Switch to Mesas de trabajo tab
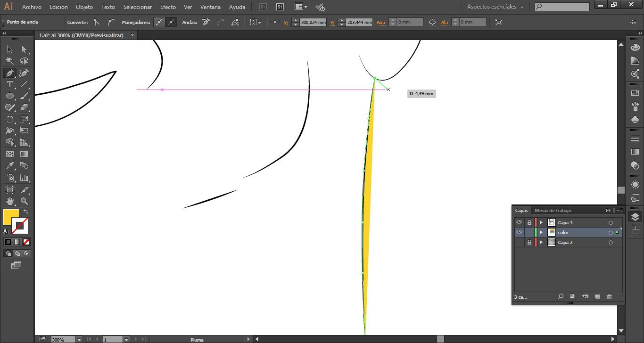Image resolution: width=644 pixels, height=343 pixels. coord(553,211)
